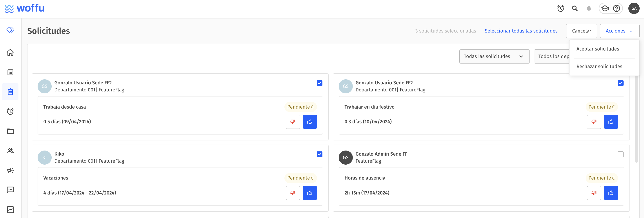Open the calendar sidebar icon
644x218 pixels.
pos(10,72)
